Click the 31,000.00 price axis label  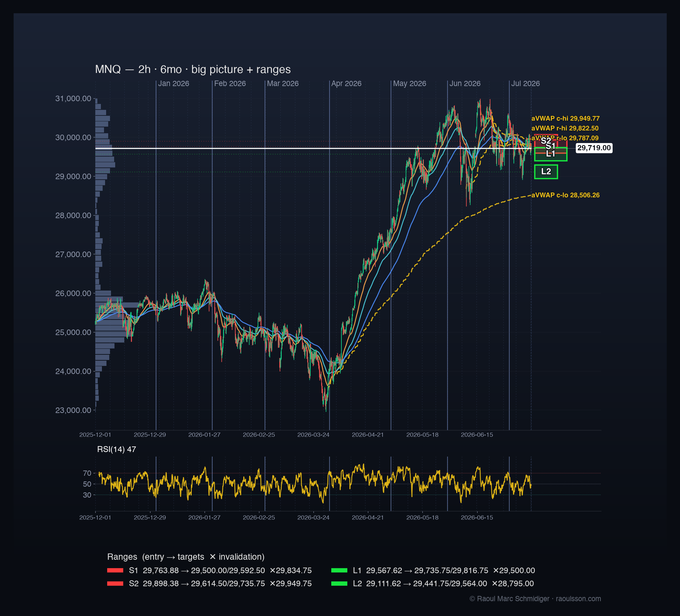point(73,99)
